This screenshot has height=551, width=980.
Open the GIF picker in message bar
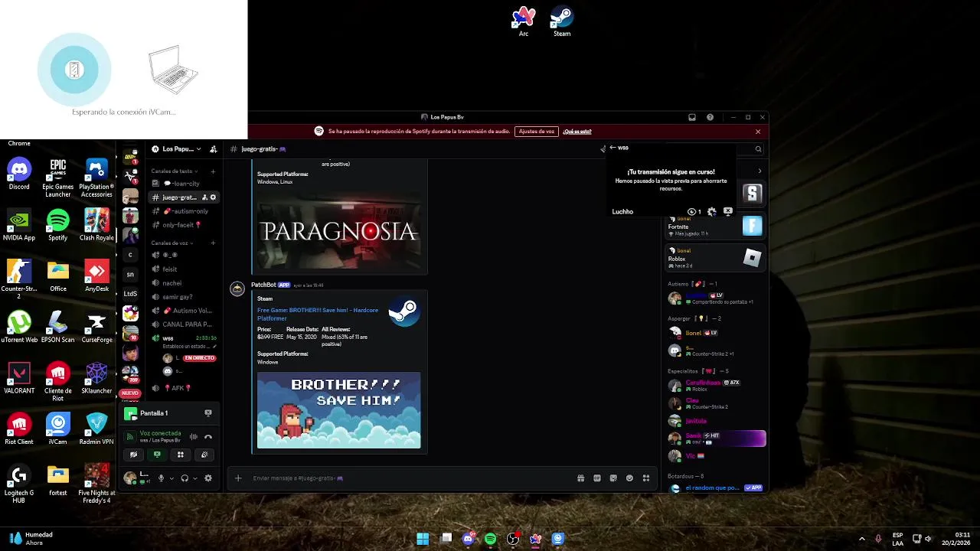point(597,478)
